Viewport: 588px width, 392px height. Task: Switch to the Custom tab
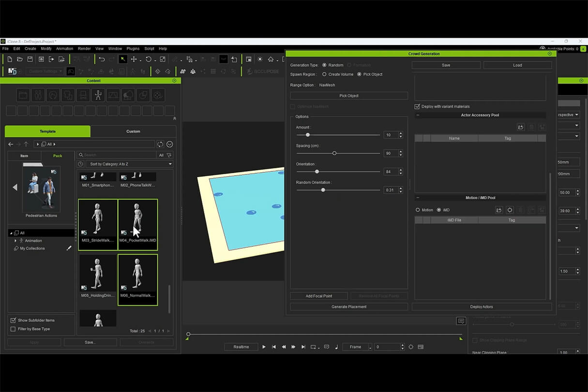[133, 131]
